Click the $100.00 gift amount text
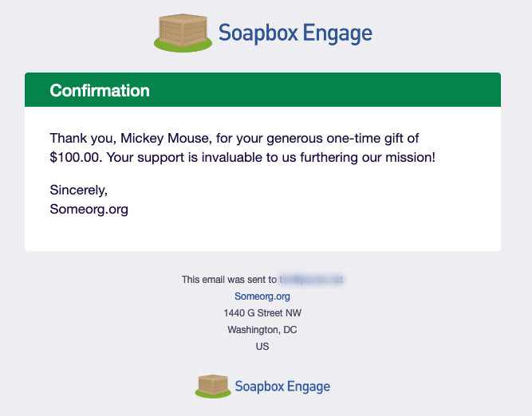The width and height of the screenshot is (532, 416). 76,157
